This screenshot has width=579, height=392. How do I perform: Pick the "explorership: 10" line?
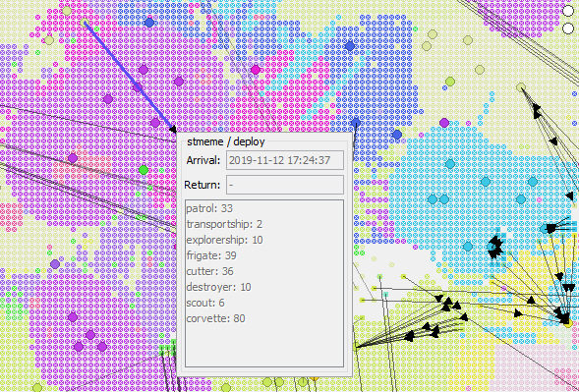224,240
